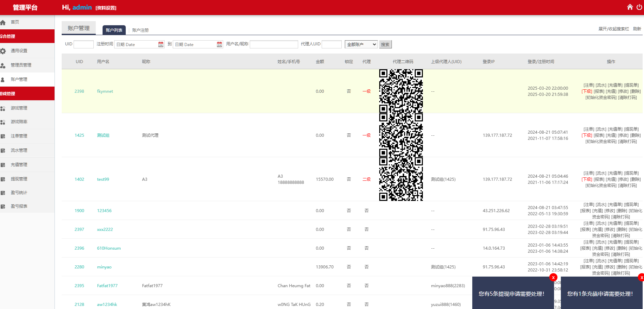Viewport: 644px width, 309px height.
Task: Select the 账户列表 tab
Action: (114, 30)
